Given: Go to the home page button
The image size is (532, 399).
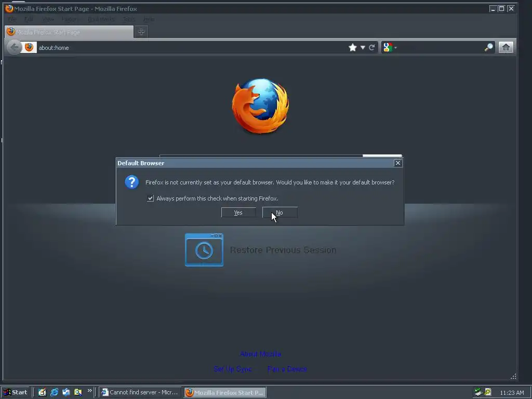Looking at the screenshot, I should pyautogui.click(x=506, y=47).
